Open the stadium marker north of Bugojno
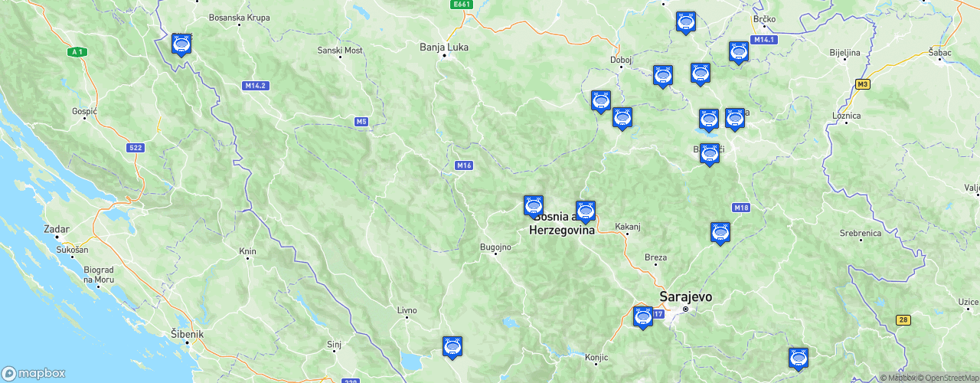 tap(534, 207)
